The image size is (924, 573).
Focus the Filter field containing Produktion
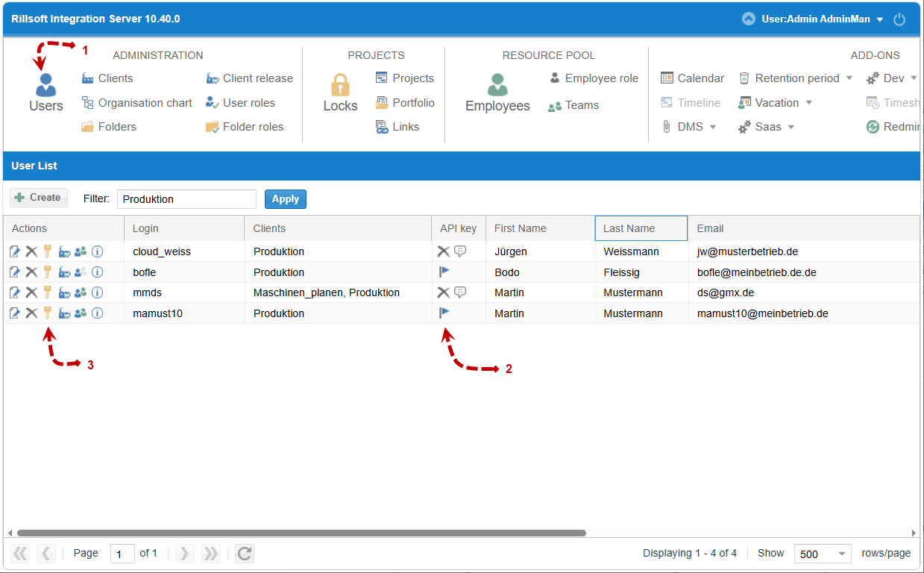(x=186, y=199)
